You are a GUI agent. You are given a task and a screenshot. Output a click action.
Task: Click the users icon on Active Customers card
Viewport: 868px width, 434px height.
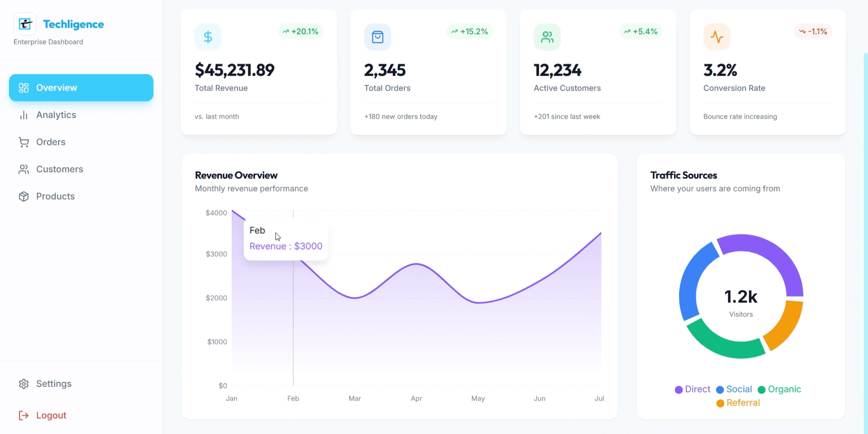click(547, 37)
